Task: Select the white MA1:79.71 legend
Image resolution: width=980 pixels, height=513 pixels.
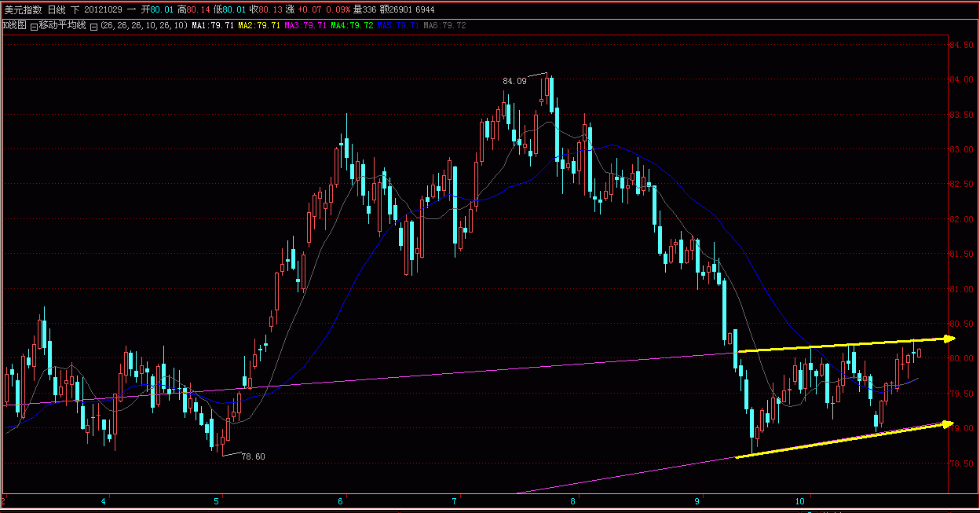Action: coord(212,26)
